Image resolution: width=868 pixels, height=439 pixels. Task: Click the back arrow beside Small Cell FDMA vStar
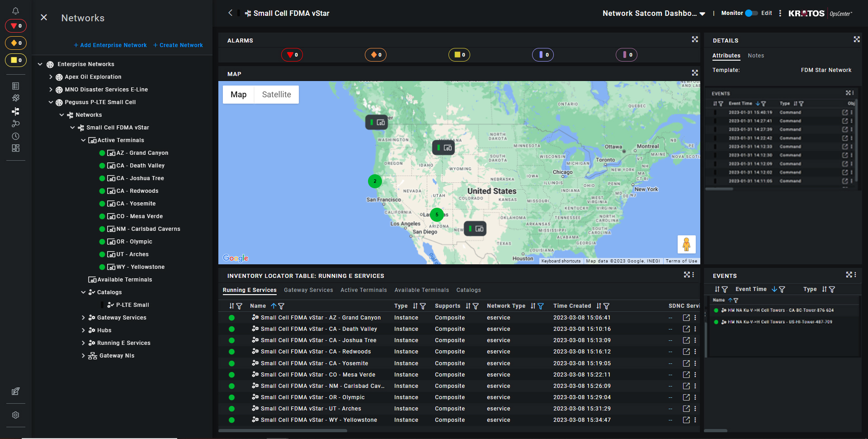(230, 13)
